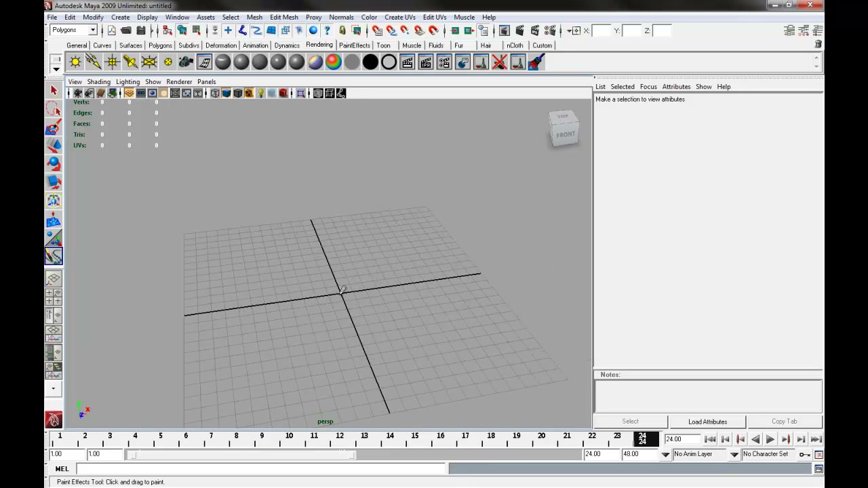Image resolution: width=868 pixels, height=488 pixels.
Task: Select the arrow Select tool in toolbox
Action: pyautogui.click(x=54, y=90)
